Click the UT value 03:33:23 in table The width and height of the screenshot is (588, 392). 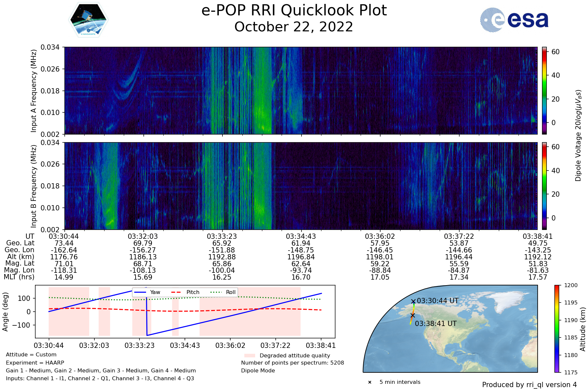pyautogui.click(x=222, y=236)
